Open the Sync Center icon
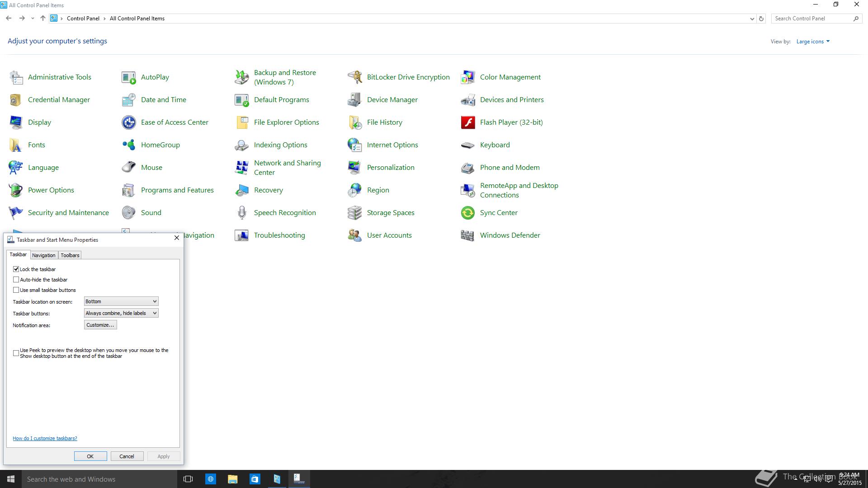This screenshot has width=868, height=488. [x=468, y=213]
